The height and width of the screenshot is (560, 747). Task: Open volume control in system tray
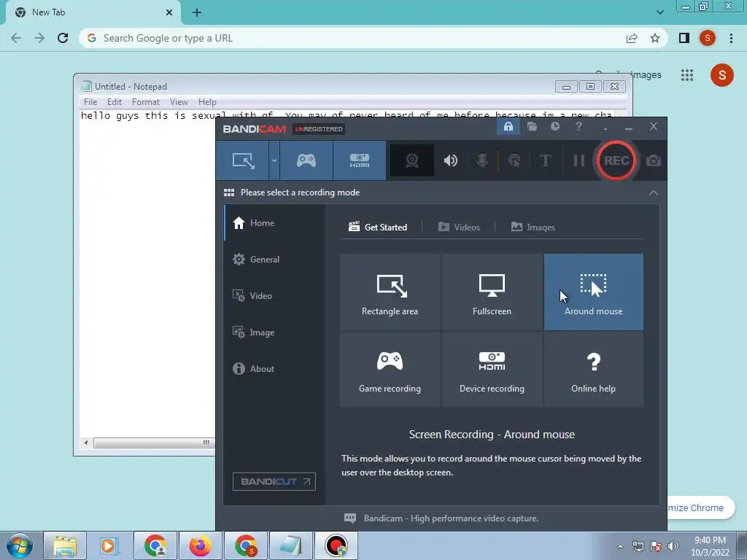[x=673, y=546]
